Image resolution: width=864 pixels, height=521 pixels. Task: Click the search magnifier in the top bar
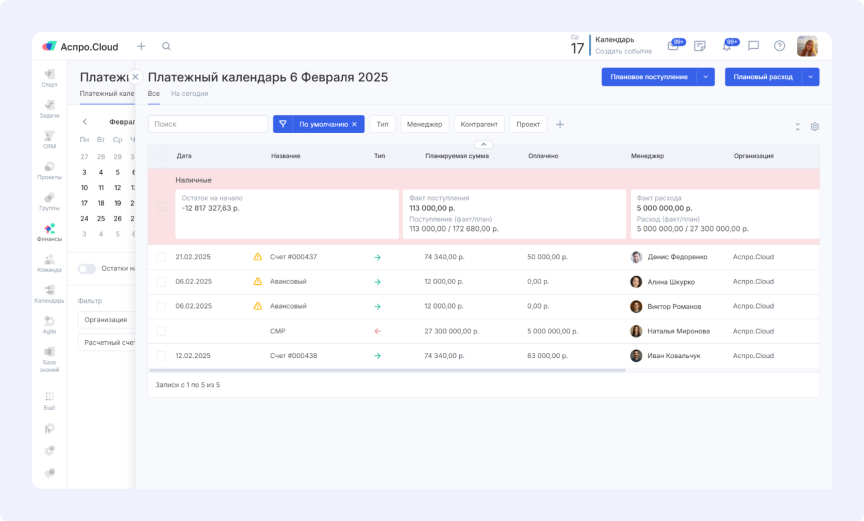point(166,46)
